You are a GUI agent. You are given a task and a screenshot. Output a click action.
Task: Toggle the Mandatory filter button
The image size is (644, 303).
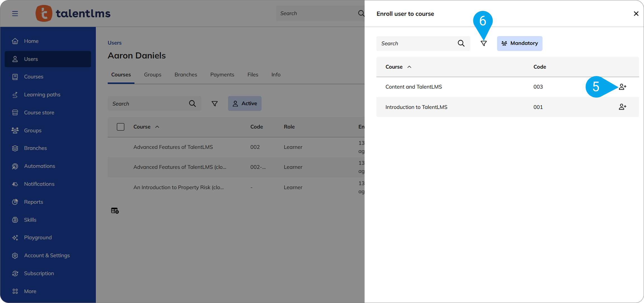[x=520, y=43]
